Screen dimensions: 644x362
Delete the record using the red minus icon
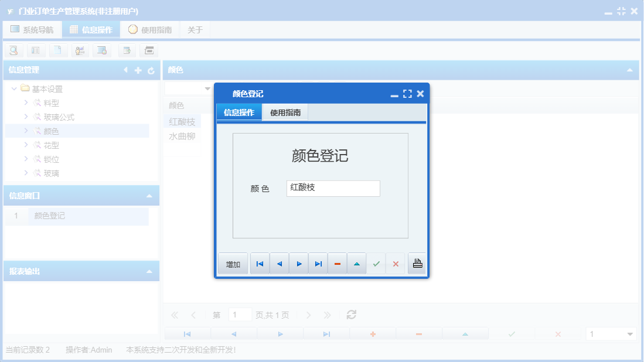click(x=337, y=263)
